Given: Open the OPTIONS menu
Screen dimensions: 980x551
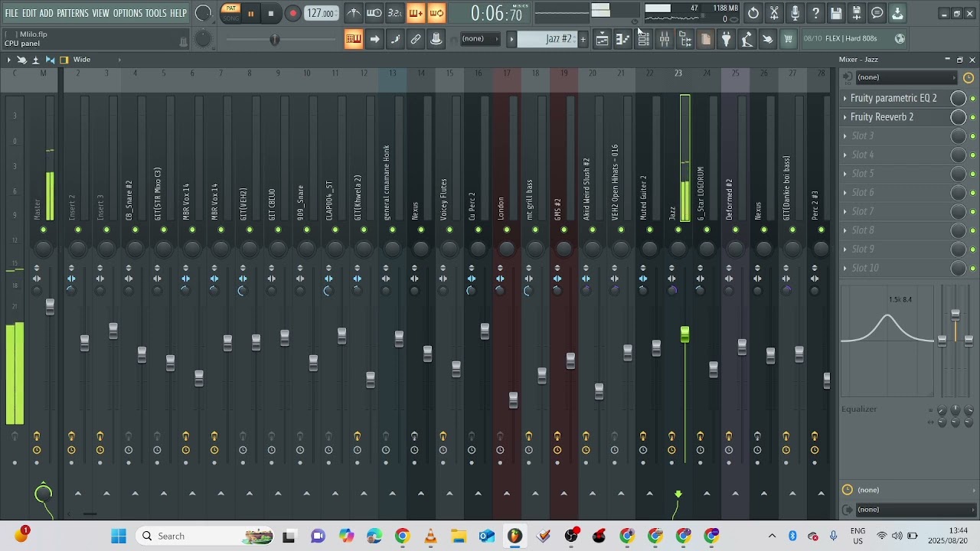Looking at the screenshot, I should tap(127, 13).
